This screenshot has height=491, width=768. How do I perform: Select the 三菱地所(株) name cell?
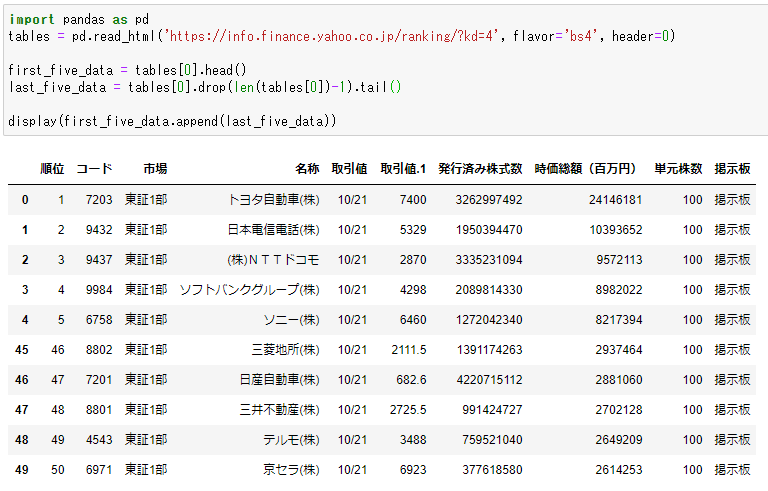coord(286,350)
